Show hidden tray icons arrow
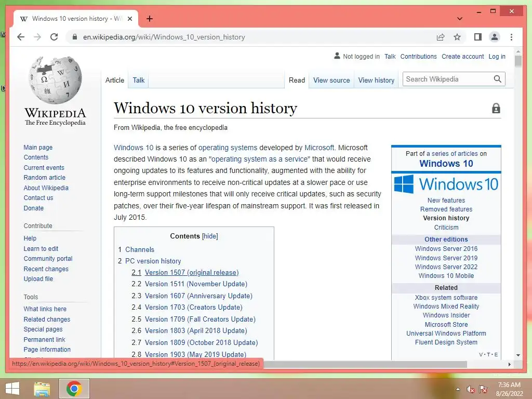 (x=458, y=389)
